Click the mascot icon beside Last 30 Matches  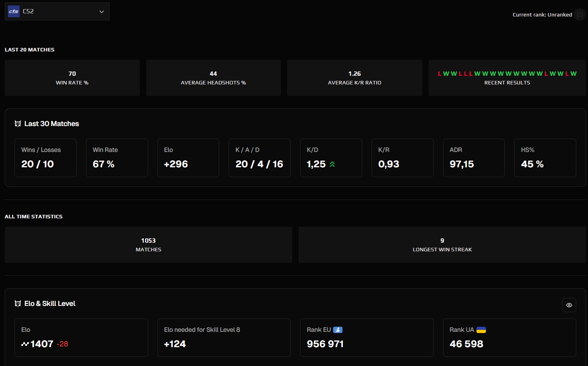click(17, 123)
